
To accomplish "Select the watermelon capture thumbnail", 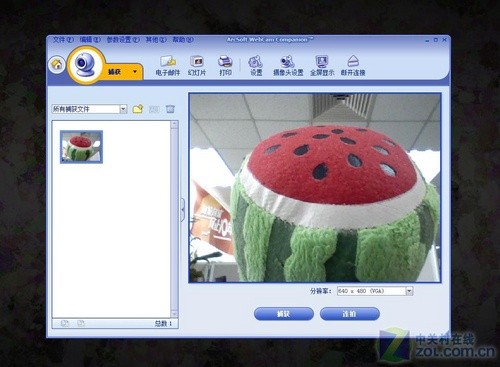I will click(81, 147).
